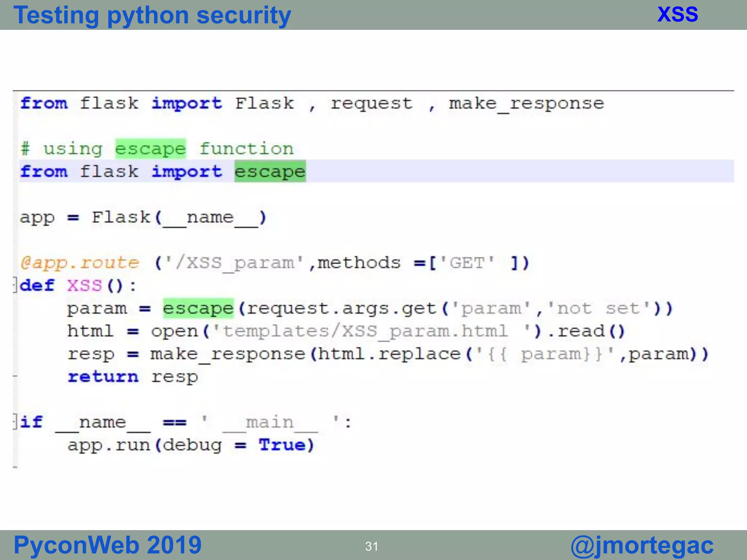Click the 'XSS' function name after def

pyautogui.click(x=84, y=285)
